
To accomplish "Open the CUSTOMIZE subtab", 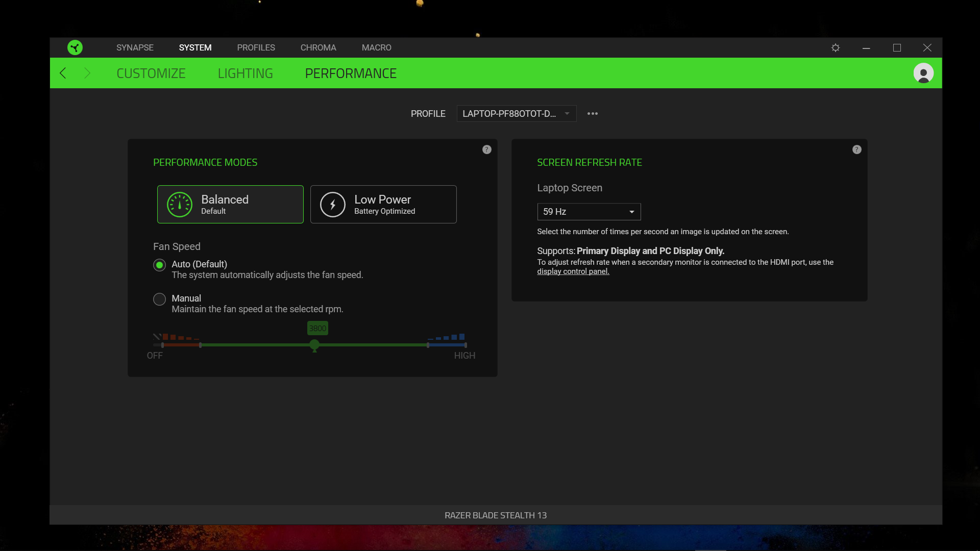I will [x=151, y=73].
